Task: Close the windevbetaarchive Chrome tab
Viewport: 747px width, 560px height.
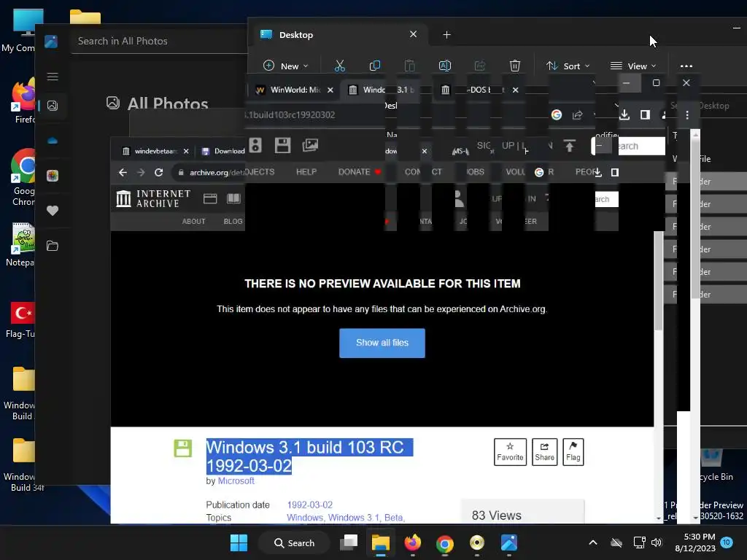Action: tap(186, 151)
